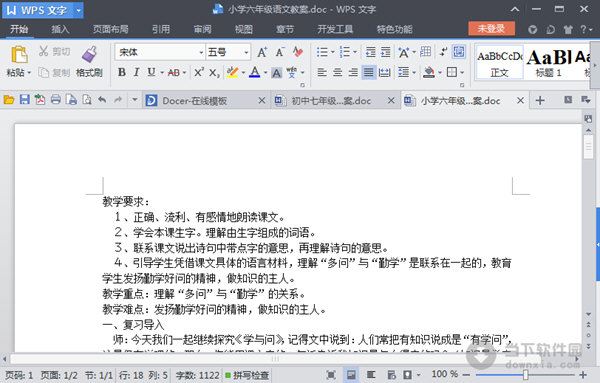Viewport: 600px width, 383px height.
Task: Expand the underline style dropdown arrow
Action: coord(162,72)
